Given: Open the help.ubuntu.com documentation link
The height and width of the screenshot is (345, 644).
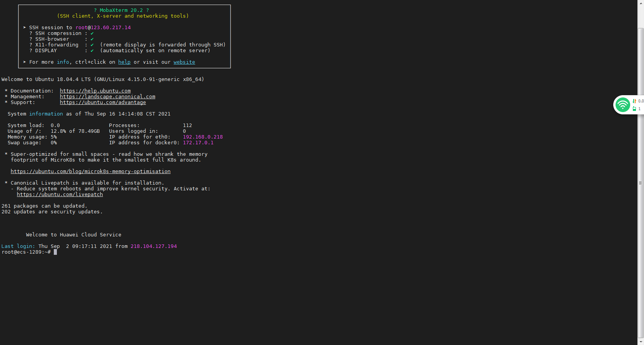Looking at the screenshot, I should click(x=95, y=91).
